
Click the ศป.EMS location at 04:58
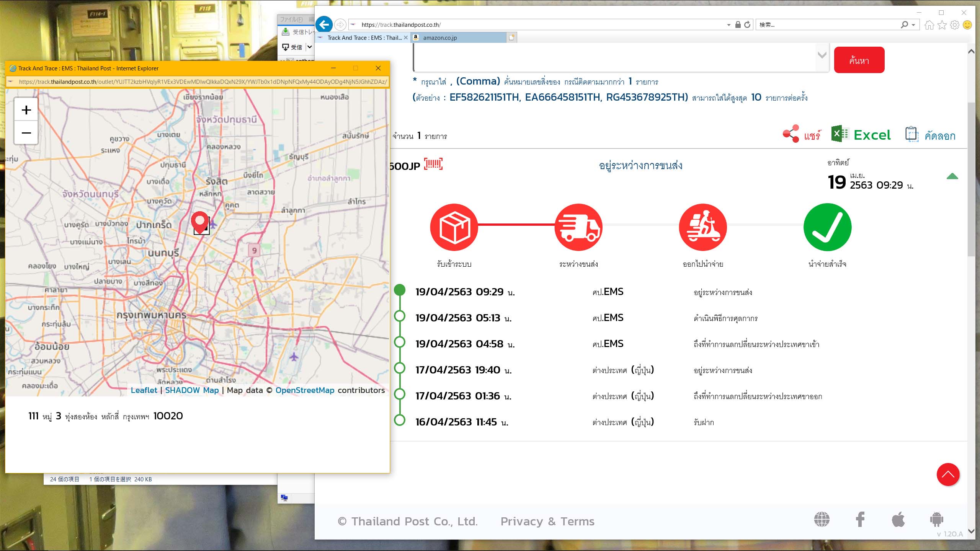click(x=608, y=344)
